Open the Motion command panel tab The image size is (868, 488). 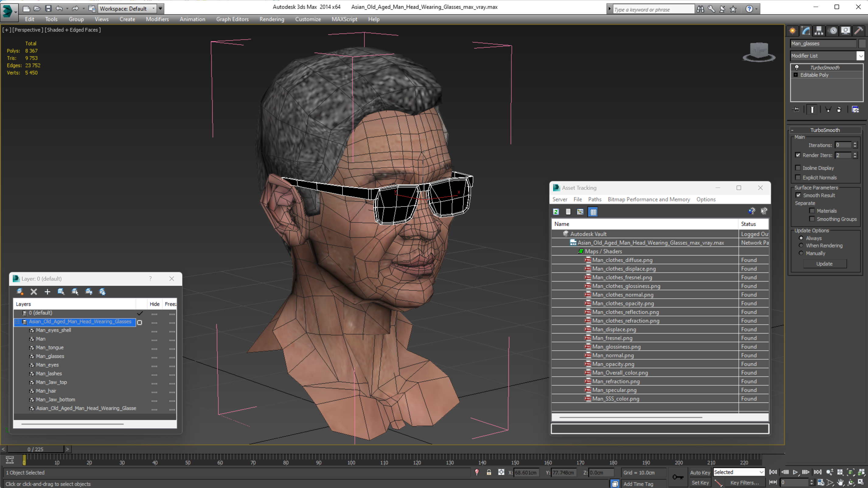coord(833,31)
